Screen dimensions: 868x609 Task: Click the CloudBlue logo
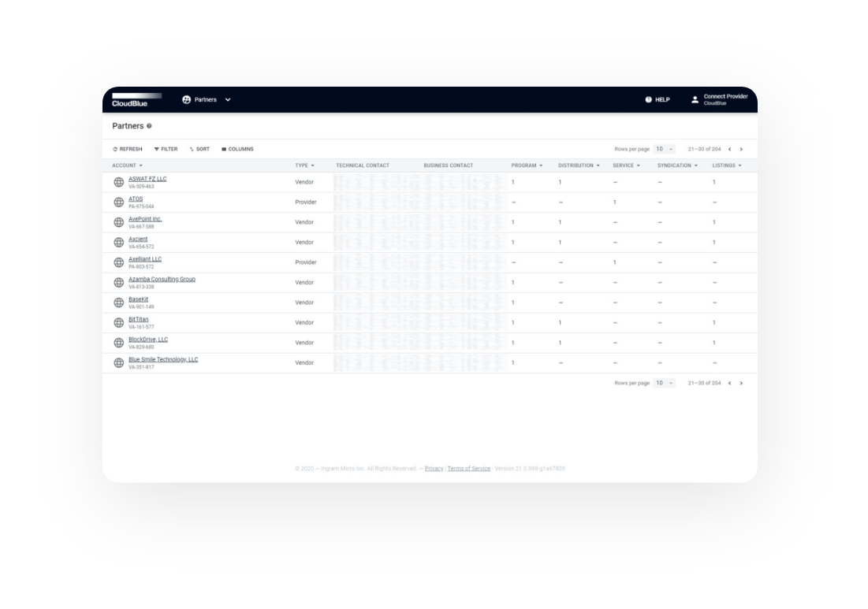coord(136,99)
